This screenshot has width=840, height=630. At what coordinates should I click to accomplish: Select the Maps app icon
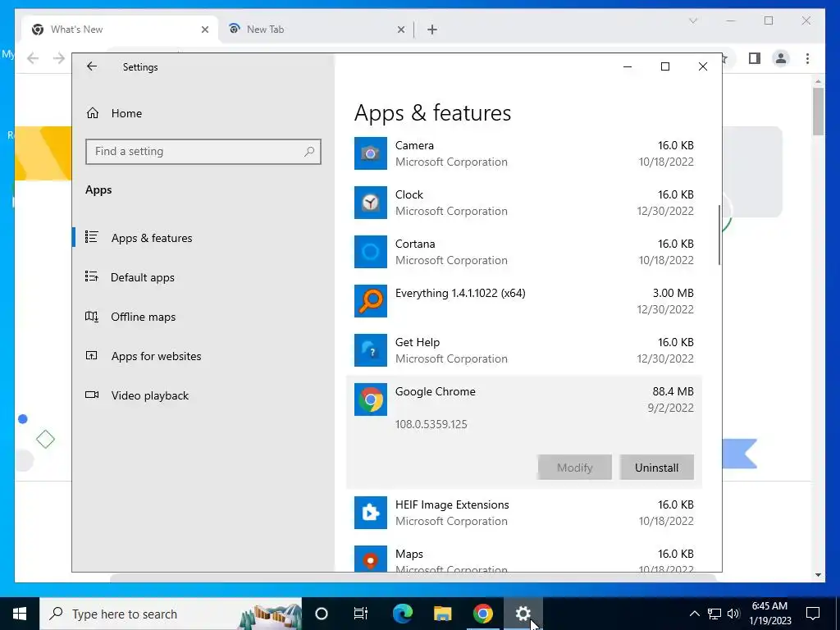[x=371, y=559]
